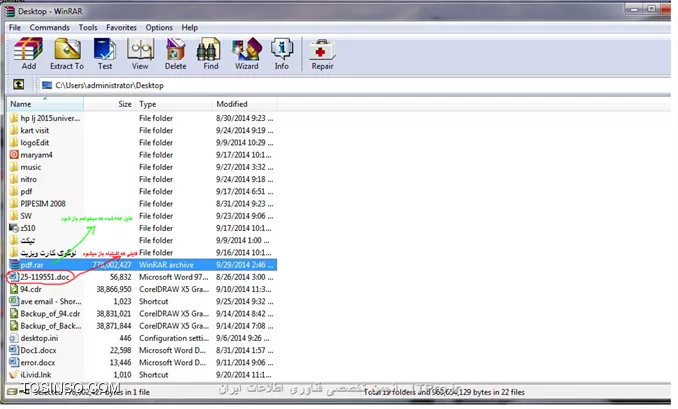The height and width of the screenshot is (409, 678).
Task: Open the File menu
Action: click(x=15, y=27)
